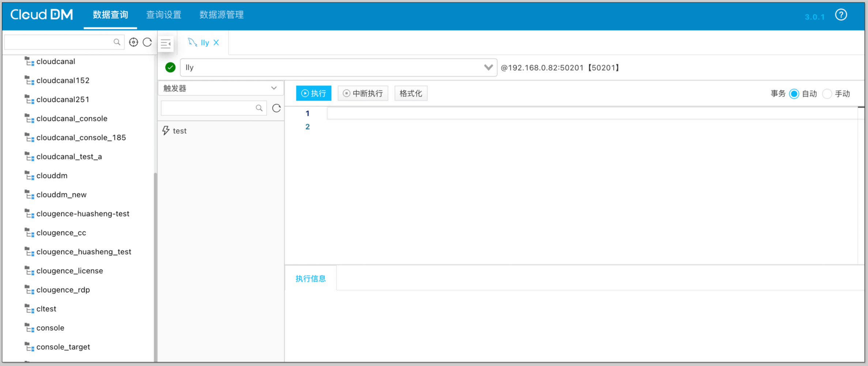Click the locate target icon in sidebar
868x366 pixels.
click(133, 42)
